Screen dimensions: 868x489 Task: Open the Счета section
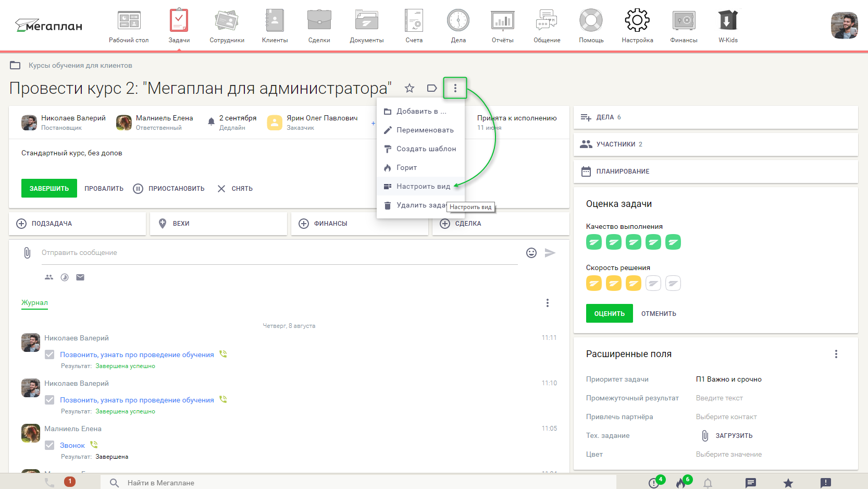(x=414, y=26)
